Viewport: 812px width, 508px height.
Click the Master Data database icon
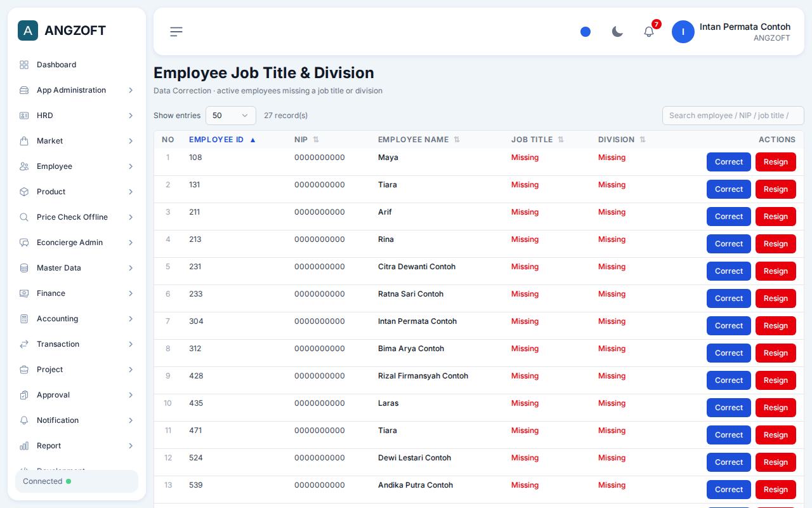click(x=24, y=268)
